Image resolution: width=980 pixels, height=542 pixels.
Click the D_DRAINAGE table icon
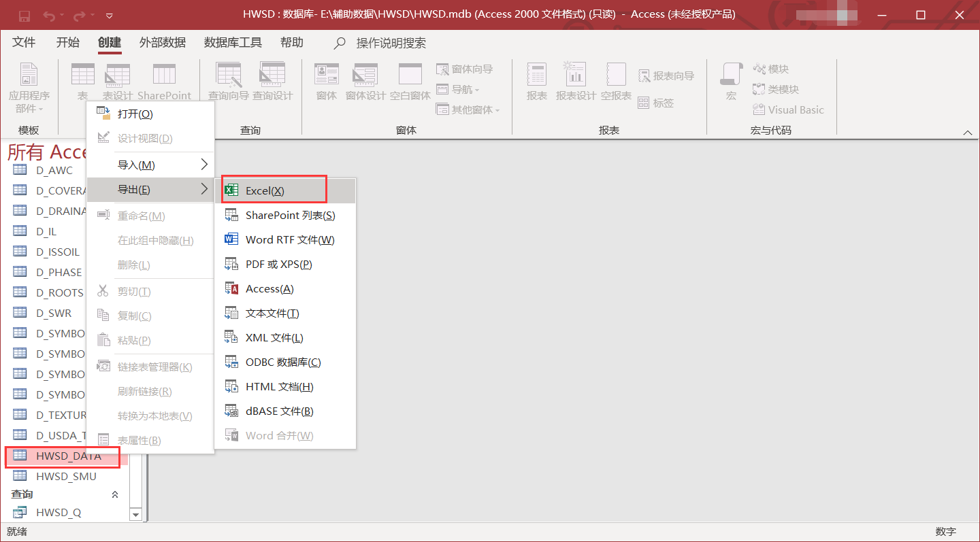pyautogui.click(x=20, y=211)
